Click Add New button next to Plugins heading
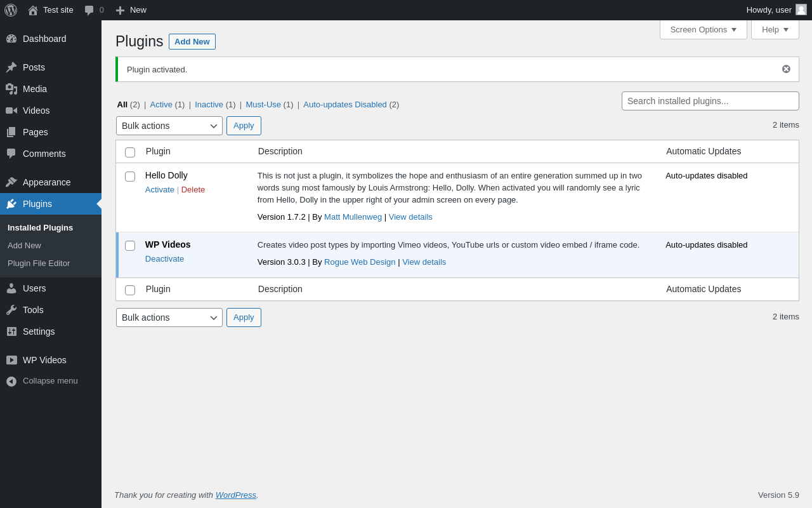Screen dimensions: 812x508 [x=192, y=42]
